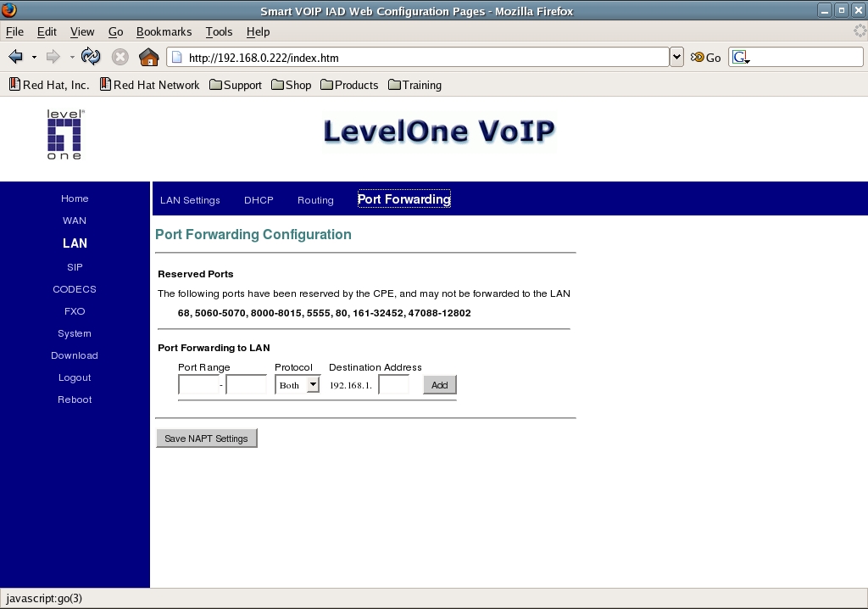The width and height of the screenshot is (868, 609).
Task: Open the Back button history dropdown arrow
Action: click(x=34, y=57)
